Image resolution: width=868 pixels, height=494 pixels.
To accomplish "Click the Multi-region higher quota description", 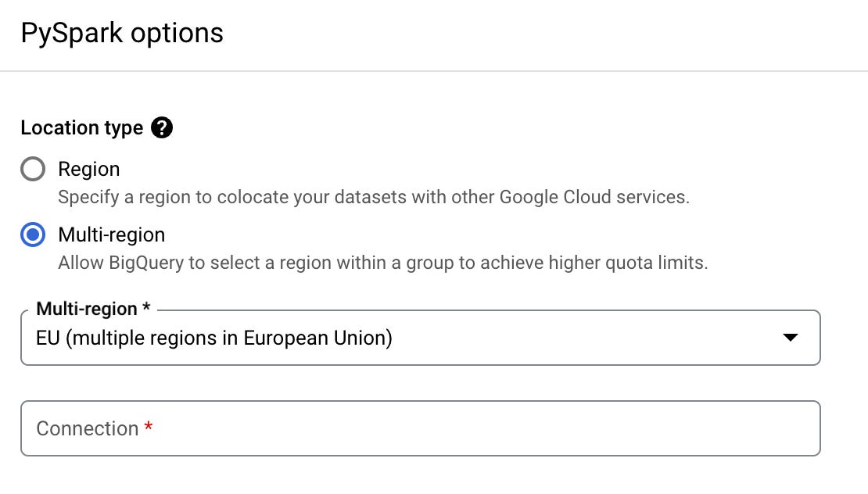I will coord(382,262).
